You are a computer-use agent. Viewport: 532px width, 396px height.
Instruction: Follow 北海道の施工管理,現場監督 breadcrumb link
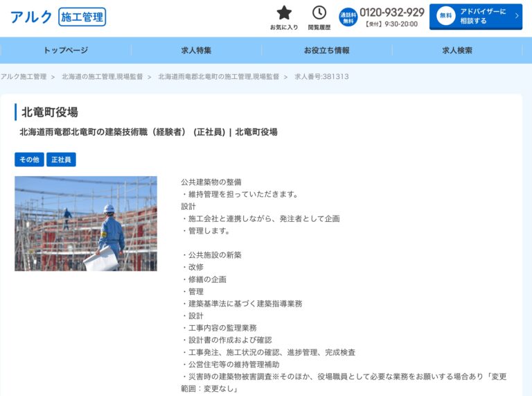(100, 77)
